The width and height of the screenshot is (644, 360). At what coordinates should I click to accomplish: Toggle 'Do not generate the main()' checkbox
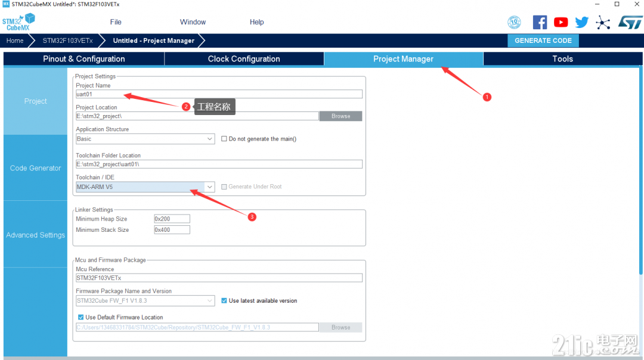[224, 139]
